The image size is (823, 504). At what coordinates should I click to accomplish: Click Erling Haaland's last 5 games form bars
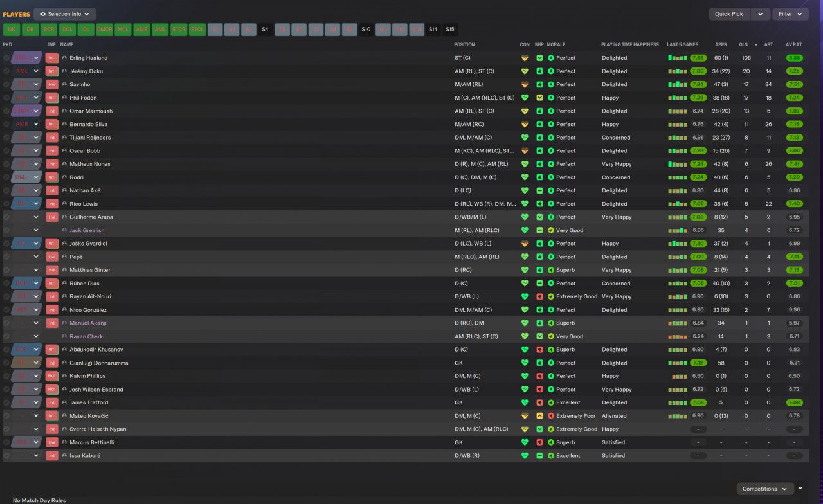coord(678,58)
